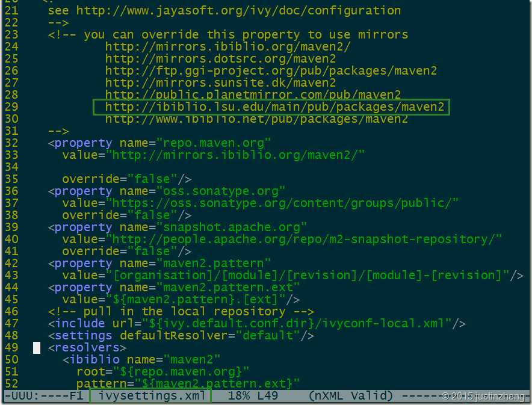Click the (nXML Valid) mode indicator
Screen dimensions: 532x405
[x=351, y=395]
